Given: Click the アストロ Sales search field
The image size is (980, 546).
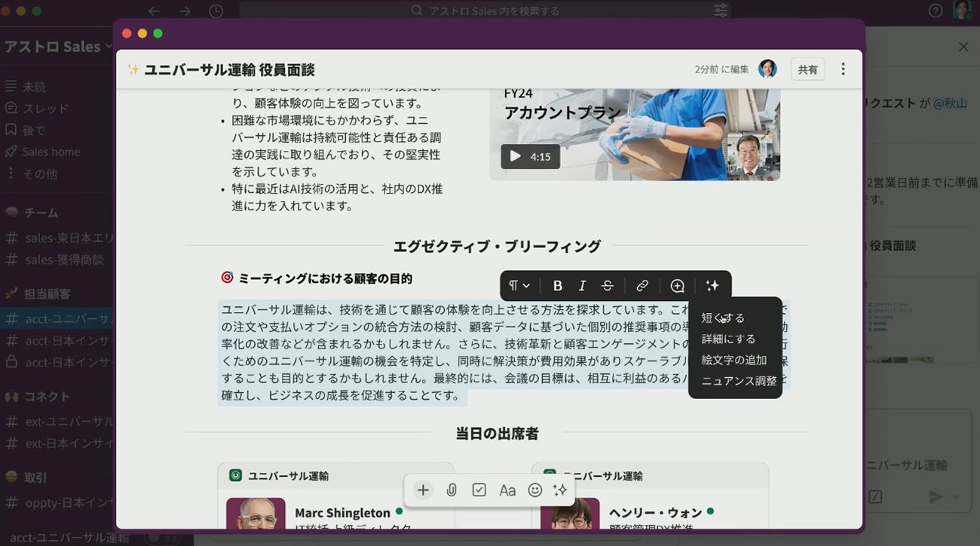Looking at the screenshot, I should point(486,11).
